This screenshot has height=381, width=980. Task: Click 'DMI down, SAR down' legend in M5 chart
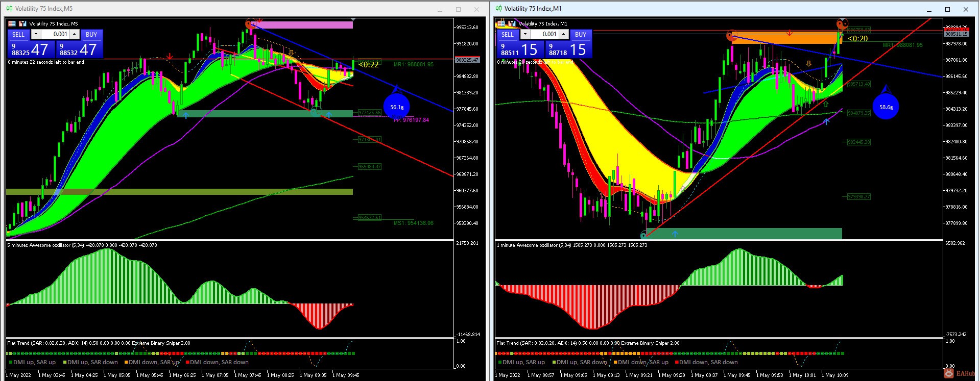[x=217, y=362]
